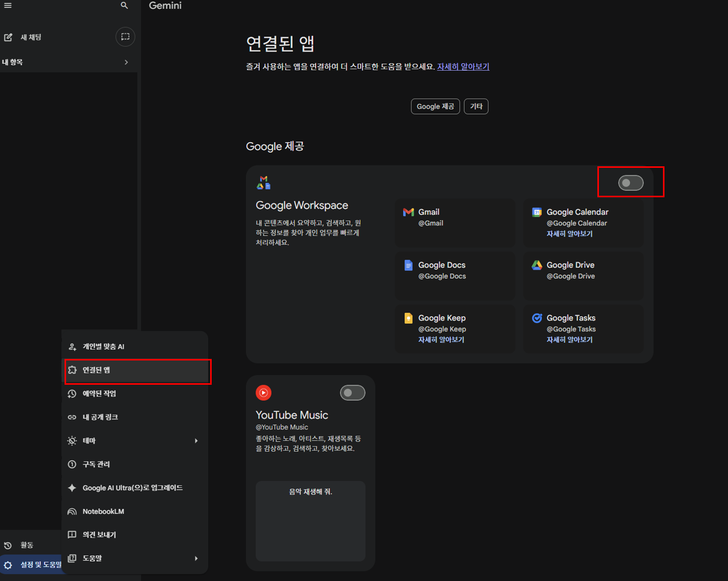Open Google Keep 자세히 알아보기 link
Screen dimensions: 728x581
coord(441,340)
